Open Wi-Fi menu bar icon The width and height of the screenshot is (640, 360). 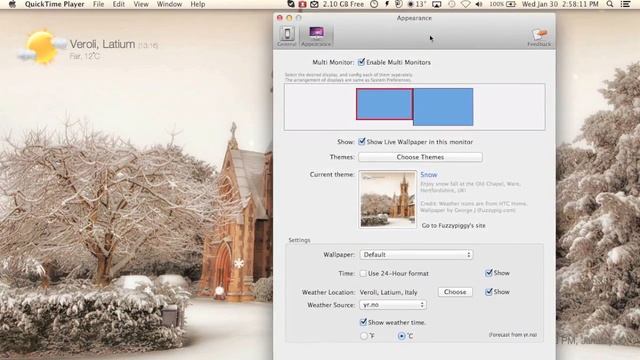(x=466, y=4)
